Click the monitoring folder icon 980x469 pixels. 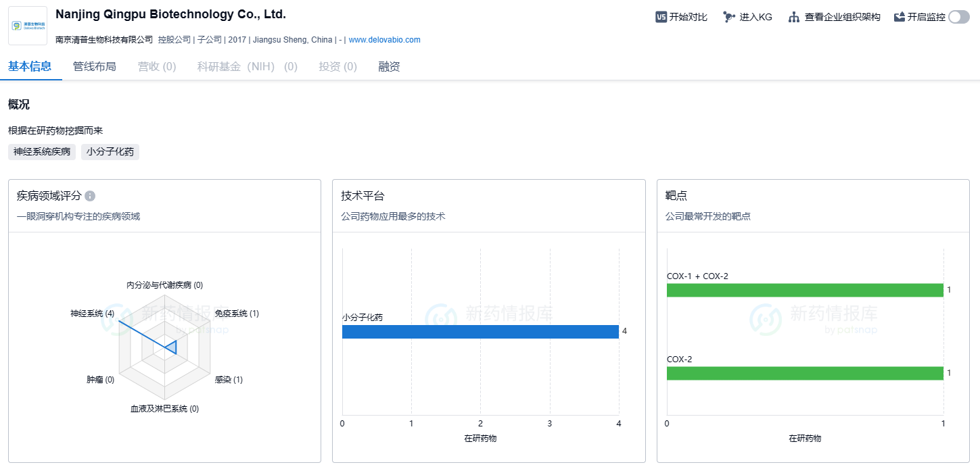pos(899,17)
